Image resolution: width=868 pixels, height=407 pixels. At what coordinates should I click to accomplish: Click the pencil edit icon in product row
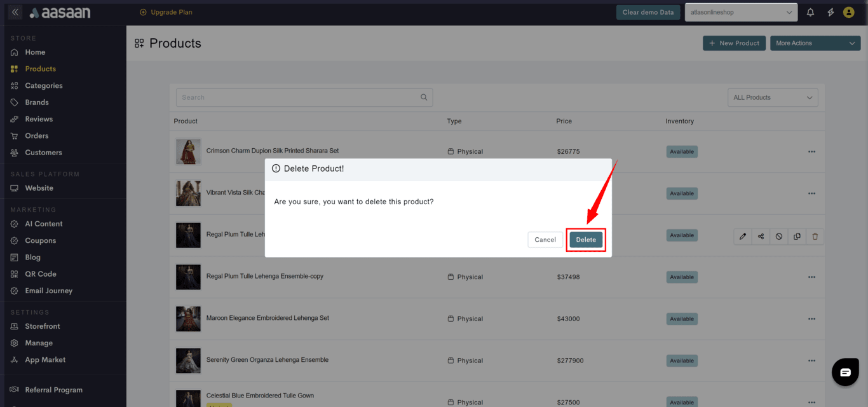tap(742, 237)
